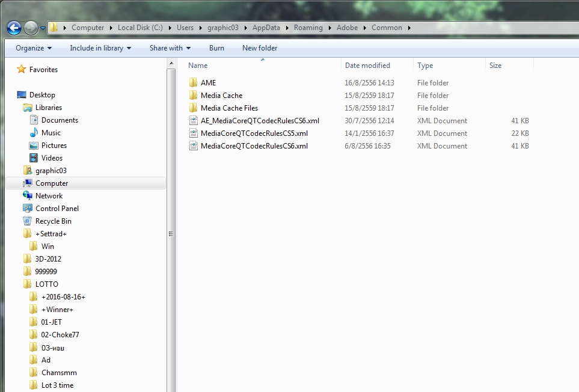Open the 03-หอย folder in tree
The width and height of the screenshot is (579, 392).
pos(53,348)
